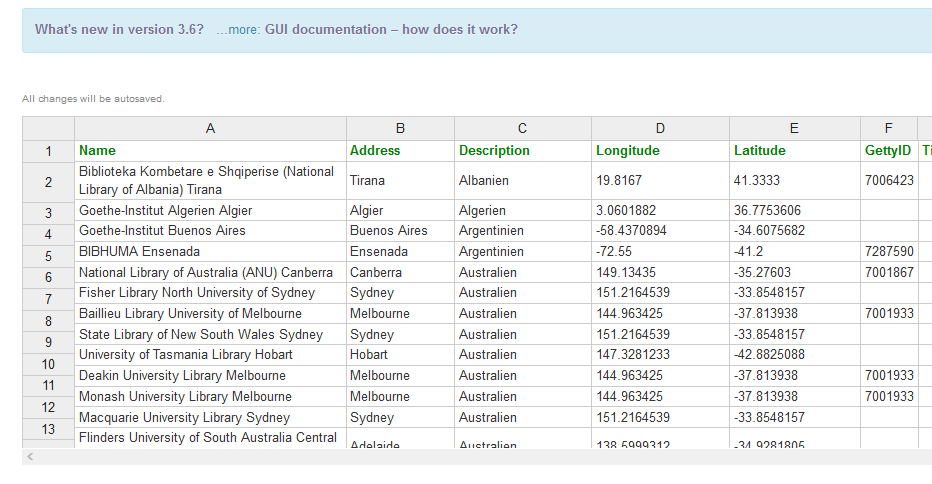Select GettyID cell '7287590'
The image size is (932, 484).
[889, 252]
